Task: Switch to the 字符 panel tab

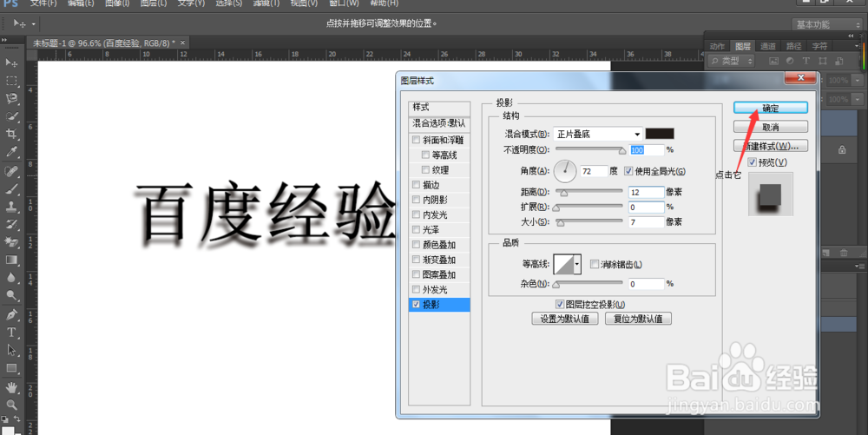Action: point(819,46)
